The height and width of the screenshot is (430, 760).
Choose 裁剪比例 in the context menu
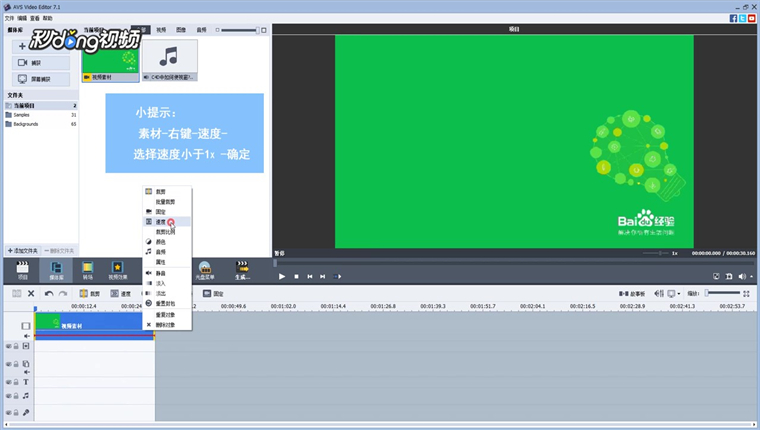click(x=167, y=232)
